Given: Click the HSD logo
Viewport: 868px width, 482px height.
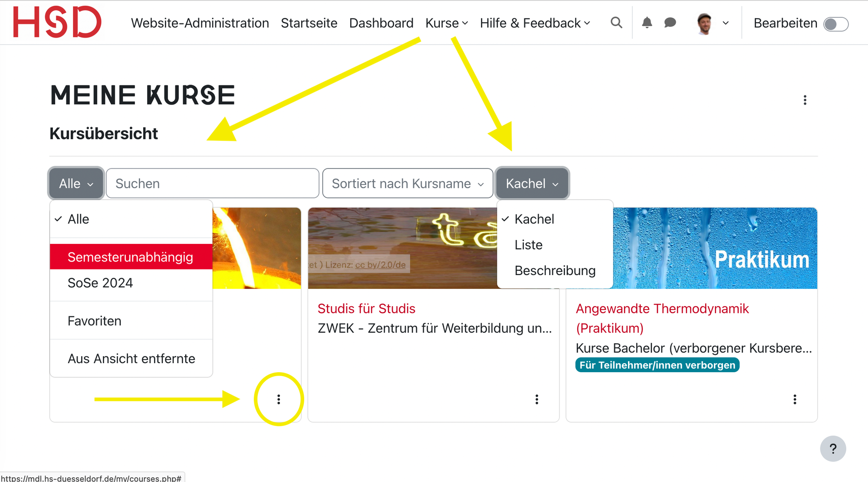Looking at the screenshot, I should pos(57,22).
